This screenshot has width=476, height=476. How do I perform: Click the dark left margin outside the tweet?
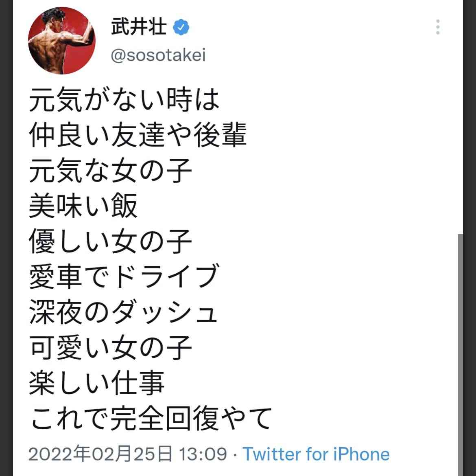tap(7, 238)
